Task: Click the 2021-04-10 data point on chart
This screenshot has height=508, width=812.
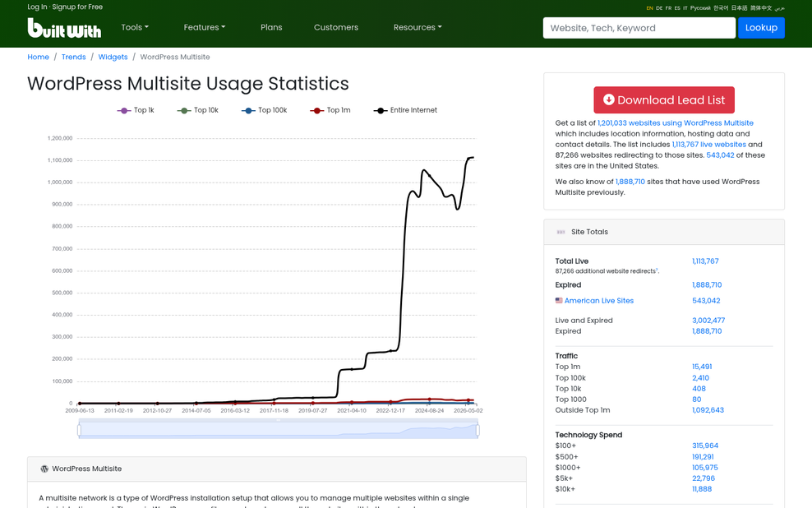Action: (352, 369)
